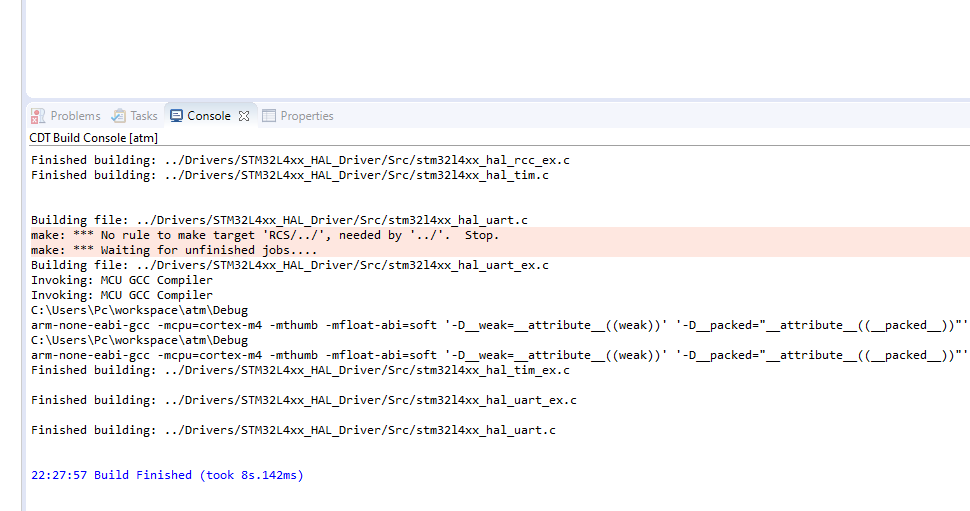Viewport: 970px width, 511px height.
Task: Click the Building file stm32l4xx_hal_uart.c line
Action: coord(279,220)
